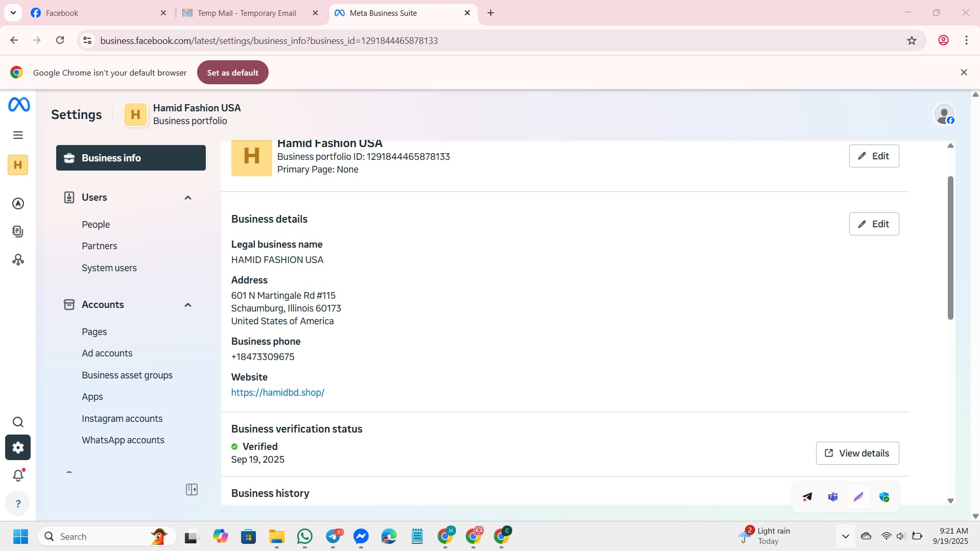Show hidden system tray icons chevron
Screen dimensions: 980x551
[x=846, y=537]
